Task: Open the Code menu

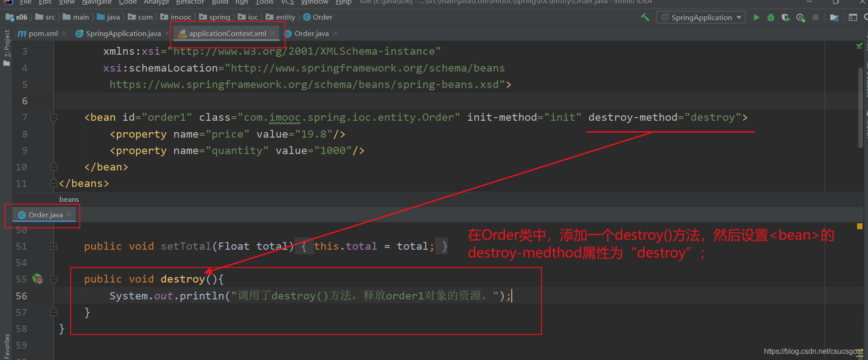Action: [x=128, y=2]
